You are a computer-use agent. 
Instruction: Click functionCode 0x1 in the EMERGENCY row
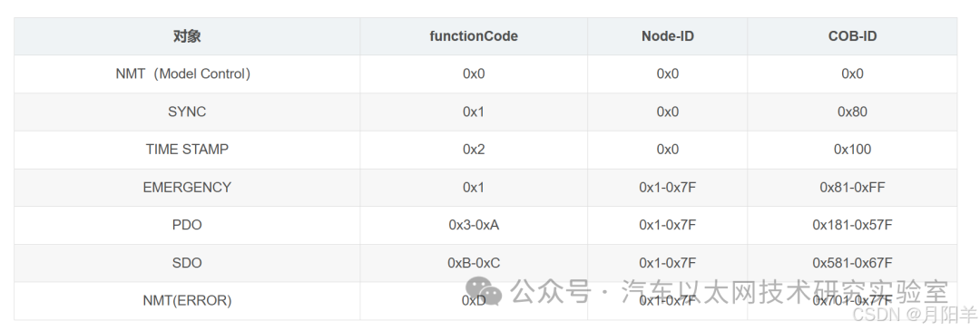[474, 188]
